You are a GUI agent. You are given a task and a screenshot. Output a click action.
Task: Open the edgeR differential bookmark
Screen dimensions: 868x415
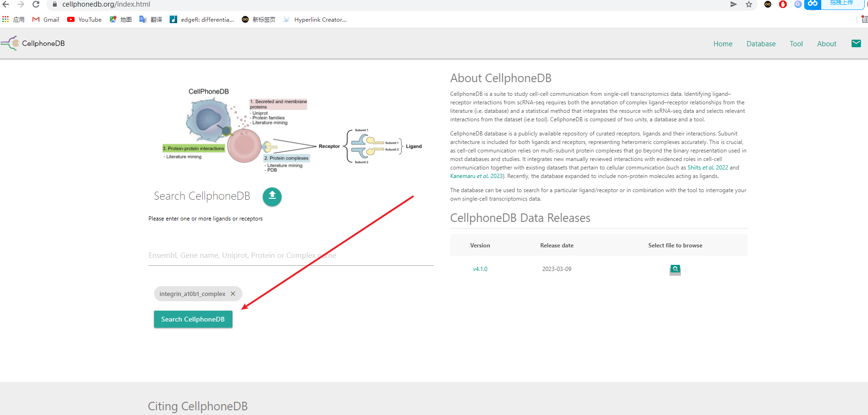[x=202, y=19]
